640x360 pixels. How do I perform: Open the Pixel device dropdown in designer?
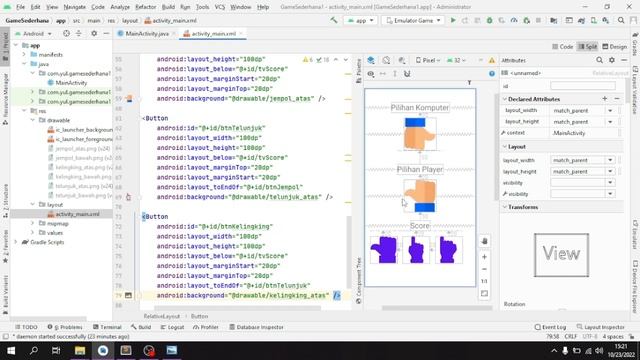point(428,60)
